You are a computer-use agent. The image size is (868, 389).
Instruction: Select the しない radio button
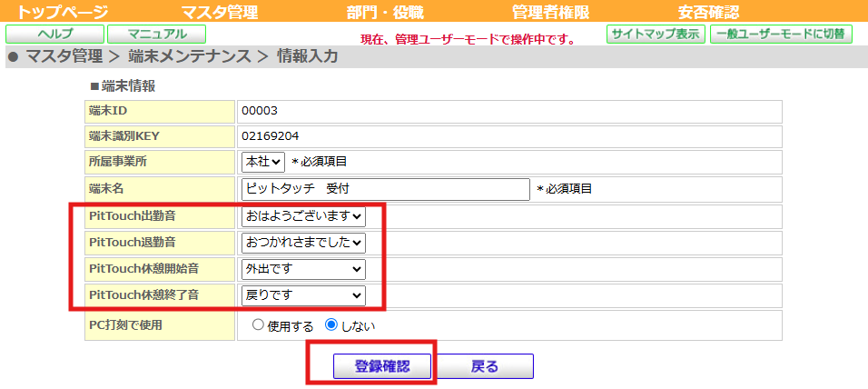pos(331,325)
